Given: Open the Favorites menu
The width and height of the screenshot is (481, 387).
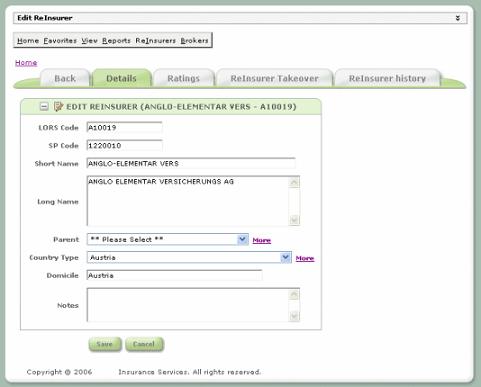Looking at the screenshot, I should pyautogui.click(x=60, y=41).
